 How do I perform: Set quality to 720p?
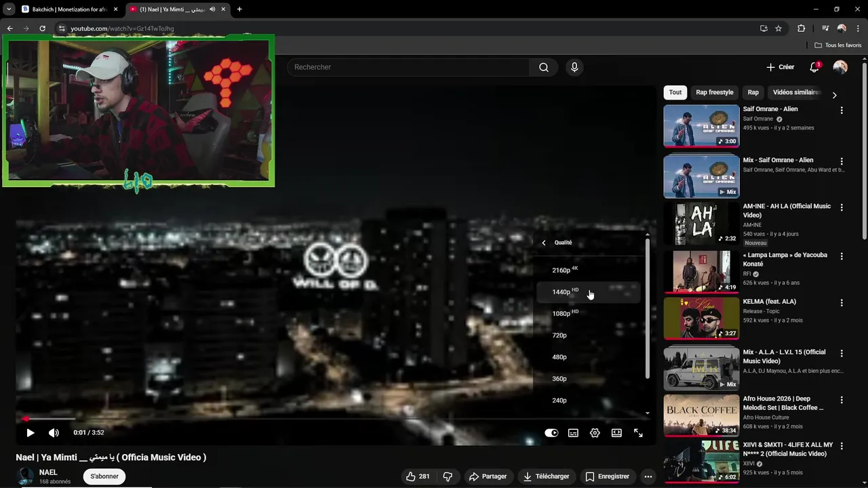click(588, 335)
